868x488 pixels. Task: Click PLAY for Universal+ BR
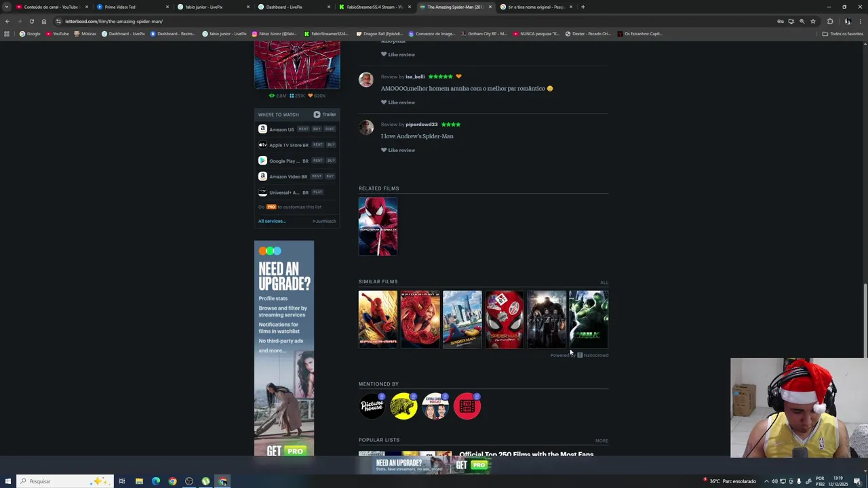(317, 192)
